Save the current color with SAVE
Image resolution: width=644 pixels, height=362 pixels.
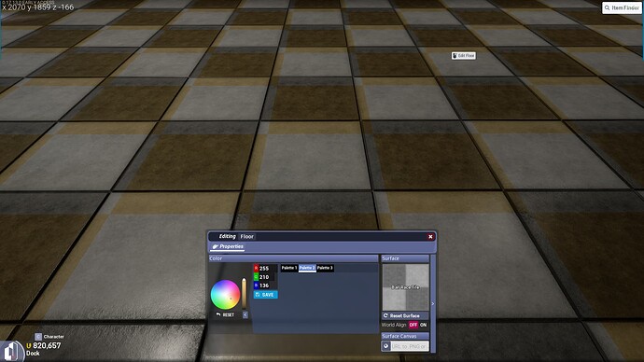tap(265, 295)
